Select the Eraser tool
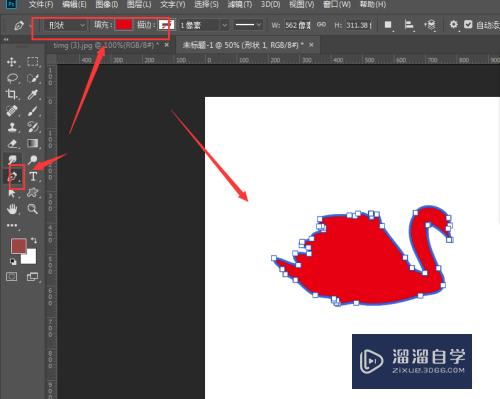The image size is (500, 399). [12, 143]
